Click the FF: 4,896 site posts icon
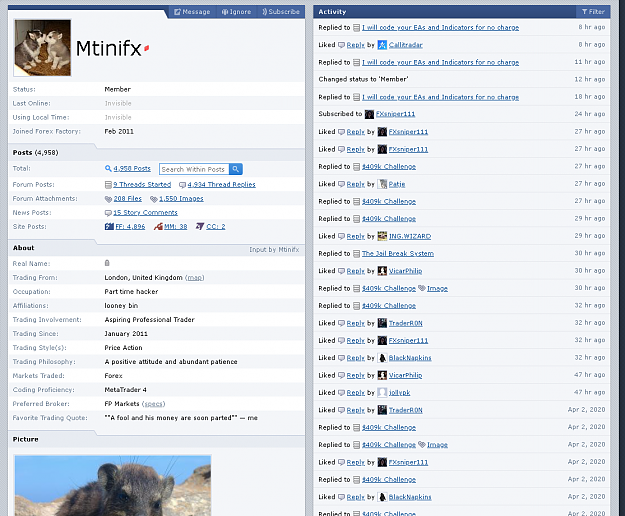This screenshot has width=625, height=516. point(109,226)
